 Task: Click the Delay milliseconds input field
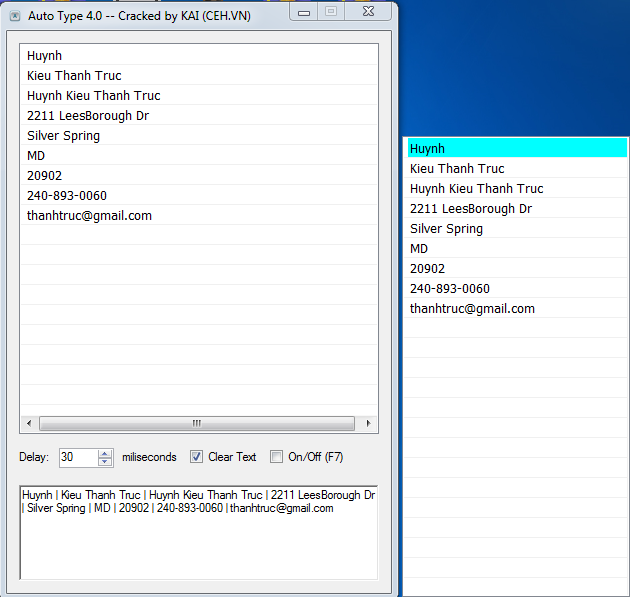pos(78,457)
